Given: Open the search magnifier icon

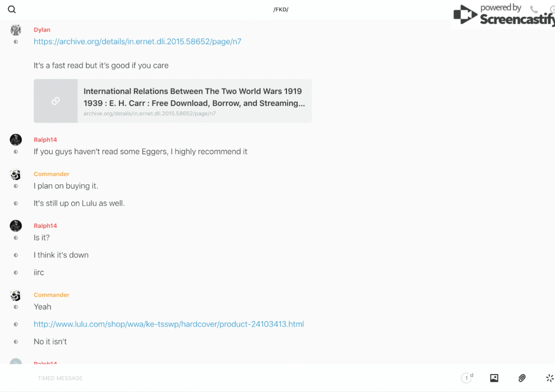Looking at the screenshot, I should [12, 10].
